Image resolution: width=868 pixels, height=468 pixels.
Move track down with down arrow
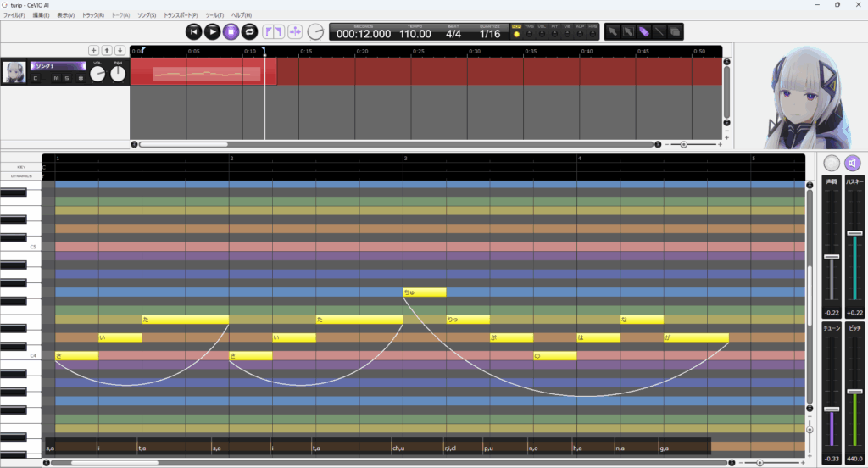[x=120, y=50]
